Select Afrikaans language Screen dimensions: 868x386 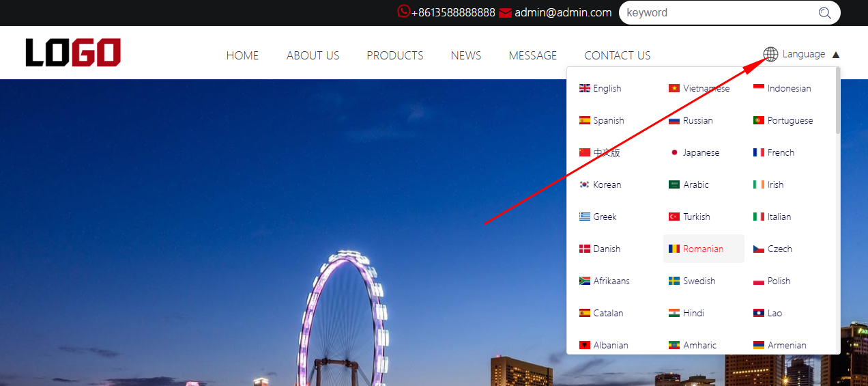[x=605, y=281]
